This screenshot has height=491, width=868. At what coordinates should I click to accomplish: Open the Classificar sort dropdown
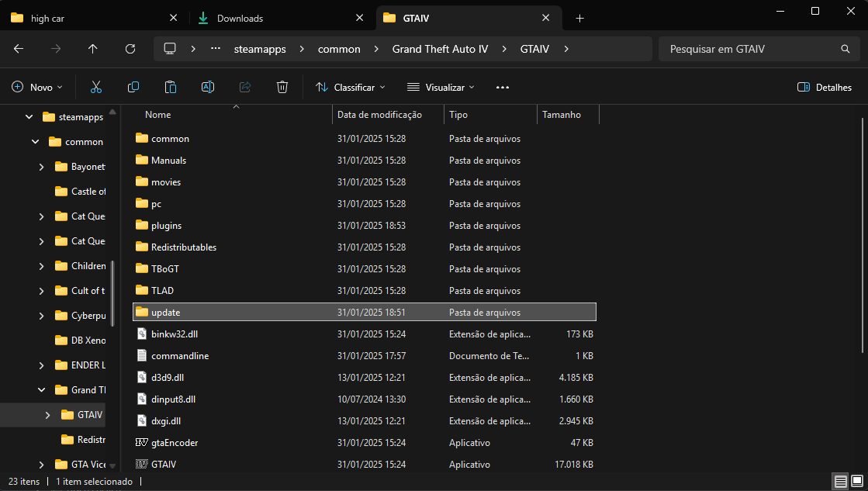point(351,88)
